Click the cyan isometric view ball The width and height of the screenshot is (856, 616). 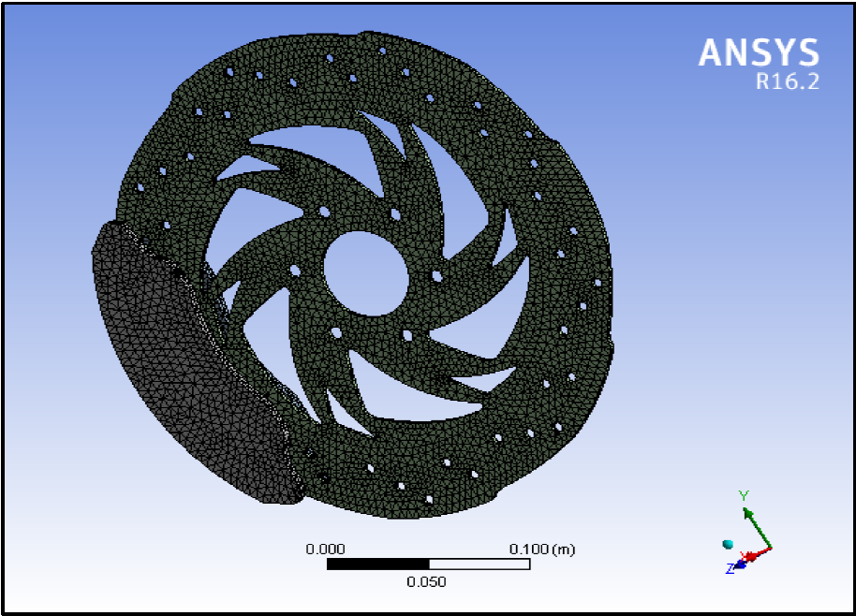tap(727, 544)
